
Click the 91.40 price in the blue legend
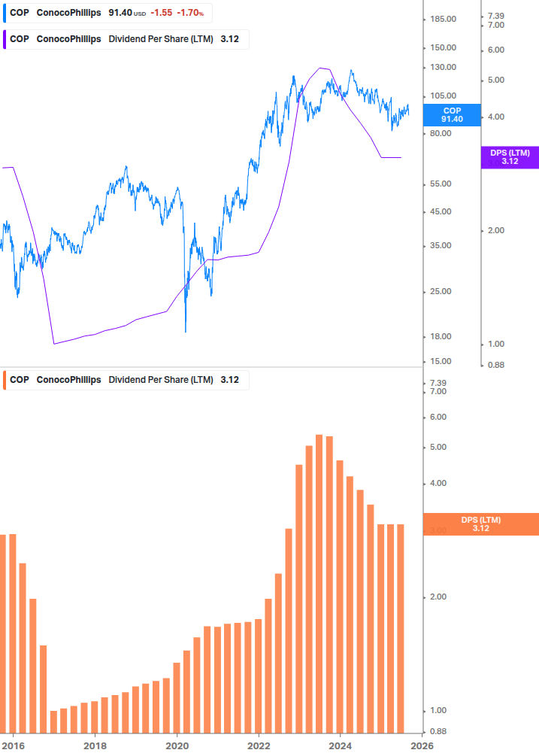pyautogui.click(x=120, y=13)
